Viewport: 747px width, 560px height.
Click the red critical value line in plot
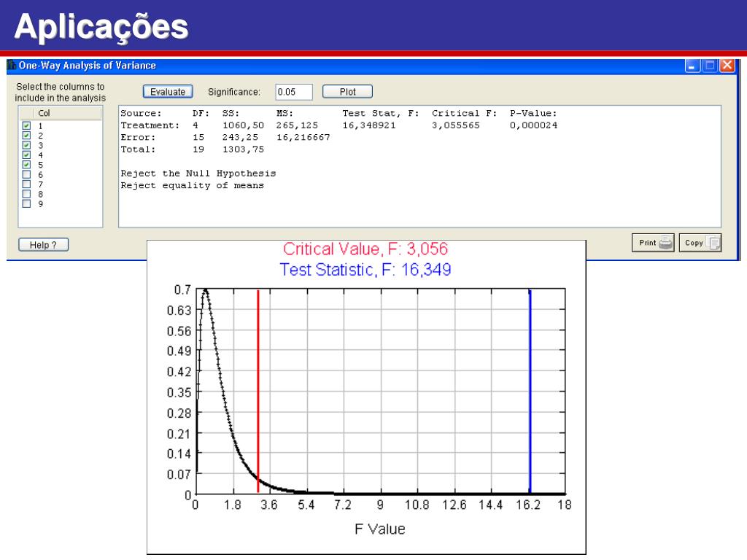(258, 391)
